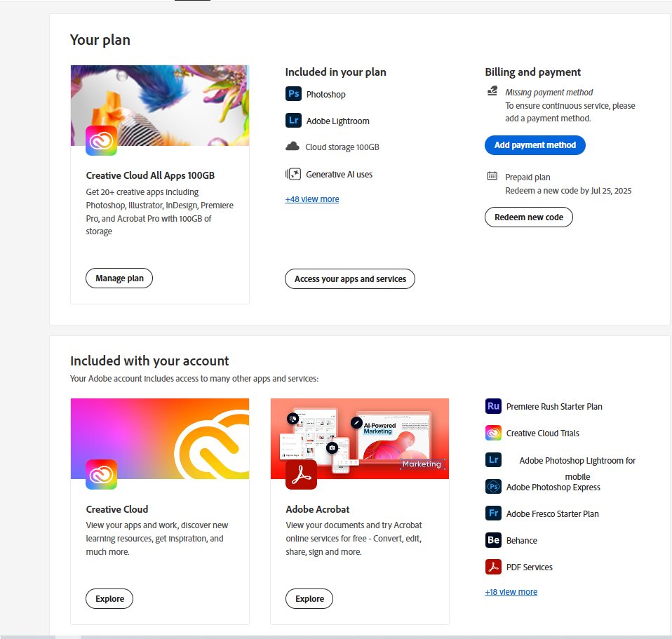Click the Adobe Lightroom label text
Image resolution: width=672 pixels, height=639 pixels.
coord(337,121)
